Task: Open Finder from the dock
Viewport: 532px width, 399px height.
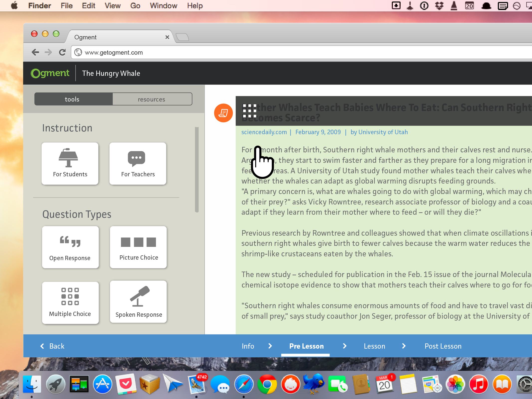Action: 32,384
